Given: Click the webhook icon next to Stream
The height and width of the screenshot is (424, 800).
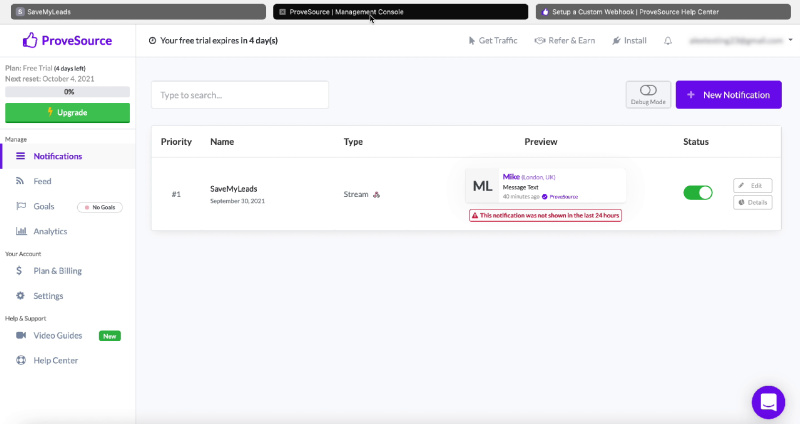Looking at the screenshot, I should 377,194.
